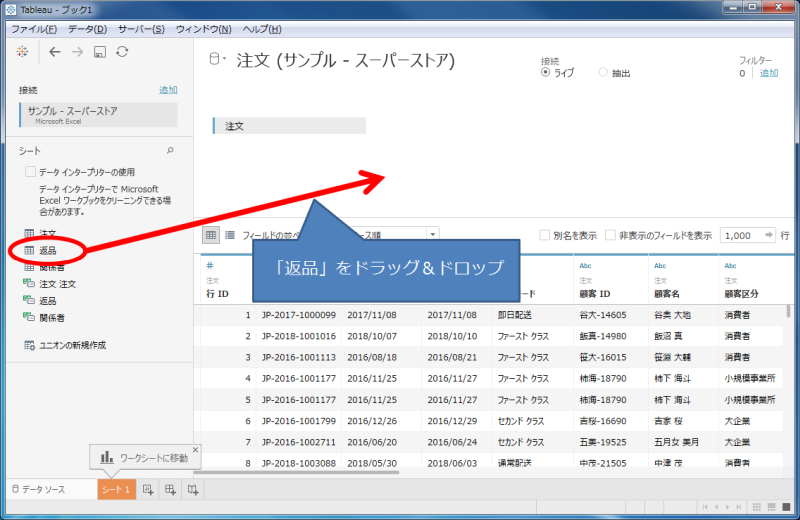This screenshot has width=800, height=520.
Task: Select the サンプル - スーパーストア connection
Action: [98, 115]
